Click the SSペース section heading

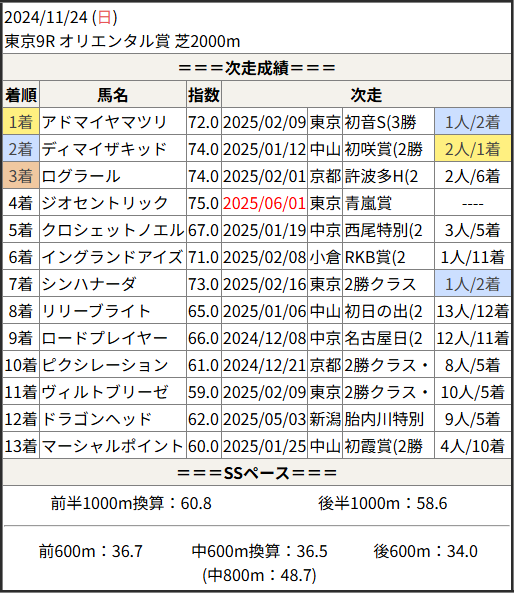257,473
